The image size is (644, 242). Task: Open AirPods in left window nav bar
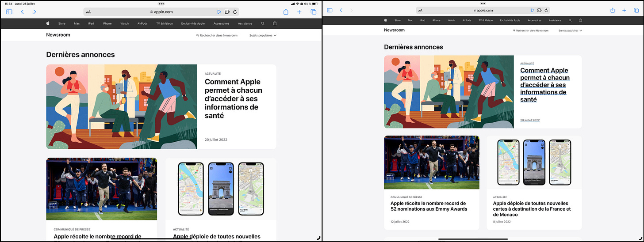click(x=142, y=23)
